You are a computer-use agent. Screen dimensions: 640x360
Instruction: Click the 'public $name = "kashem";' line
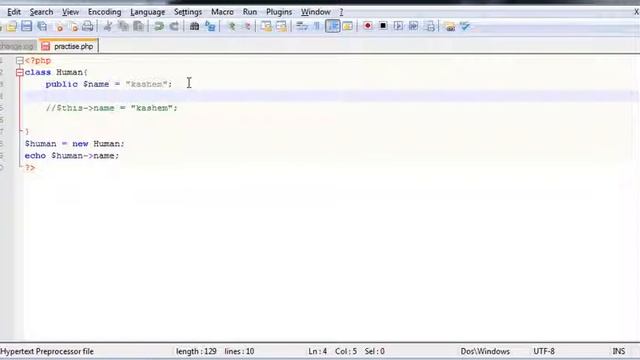point(109,84)
